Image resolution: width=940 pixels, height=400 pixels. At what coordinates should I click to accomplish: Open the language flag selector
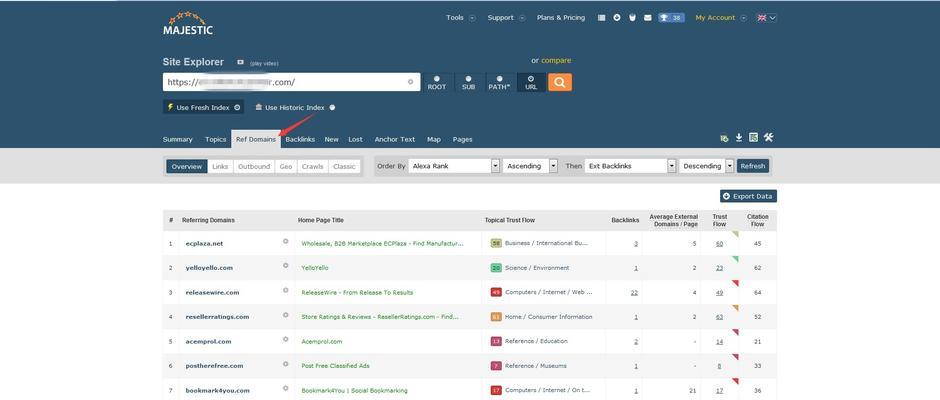click(x=767, y=18)
